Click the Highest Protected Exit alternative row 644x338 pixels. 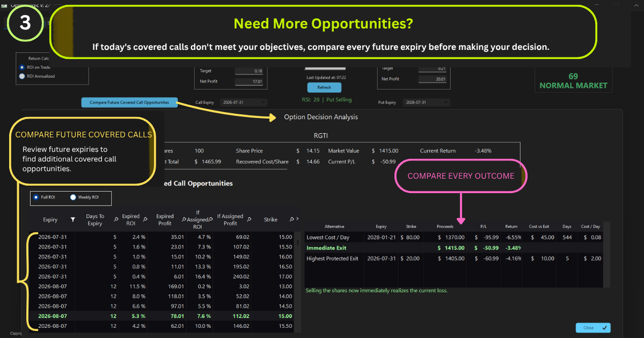tap(453, 258)
